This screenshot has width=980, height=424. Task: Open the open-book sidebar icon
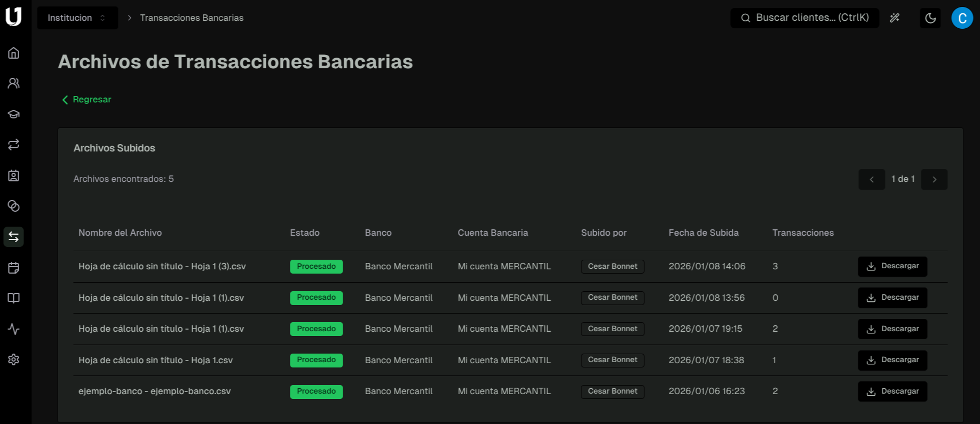(x=14, y=298)
